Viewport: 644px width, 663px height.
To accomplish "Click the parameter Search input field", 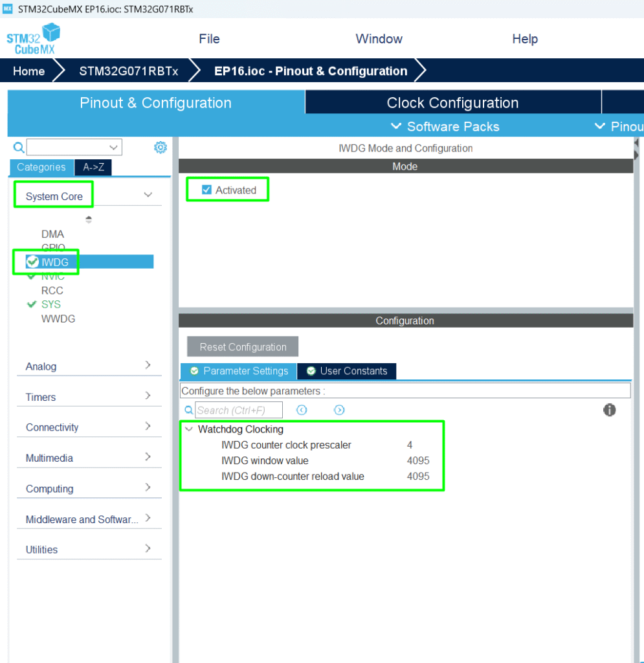I will (x=239, y=410).
